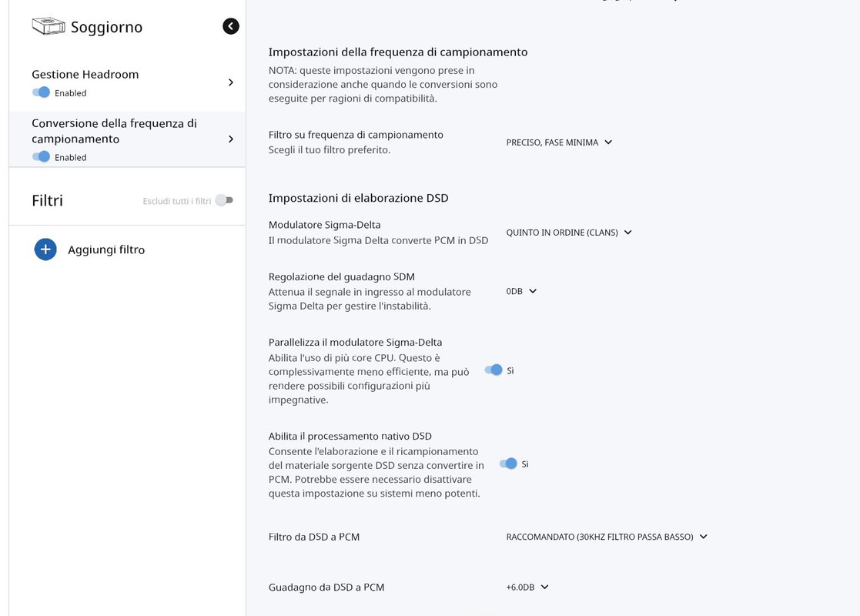Select Conversione della frequenza di campionamento entry
This screenshot has width=860, height=616.
coord(127,139)
